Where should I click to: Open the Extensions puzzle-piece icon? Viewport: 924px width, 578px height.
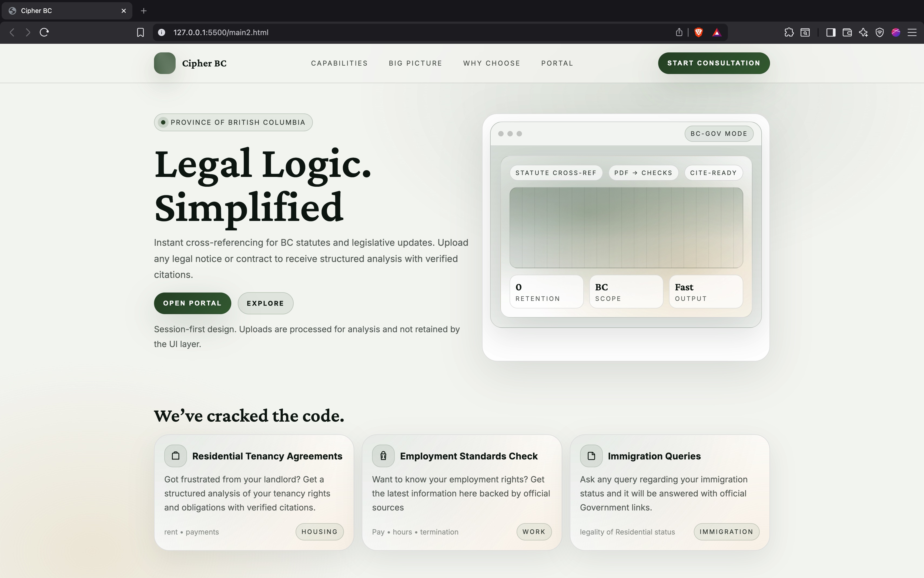click(789, 32)
